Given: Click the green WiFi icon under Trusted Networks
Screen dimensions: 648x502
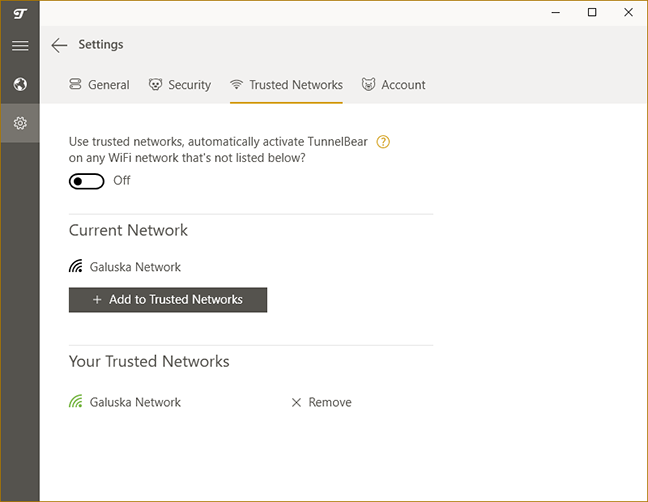Looking at the screenshot, I should [x=76, y=402].
